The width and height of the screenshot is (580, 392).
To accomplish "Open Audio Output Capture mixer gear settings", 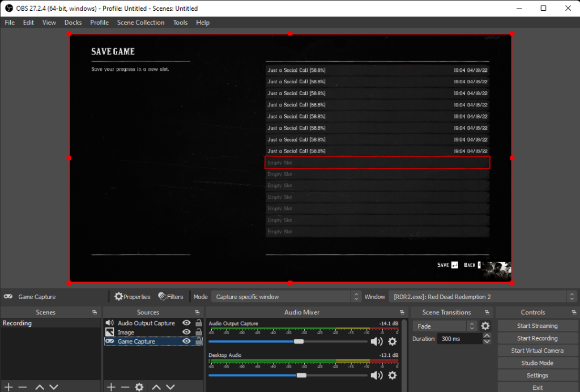I will 393,342.
